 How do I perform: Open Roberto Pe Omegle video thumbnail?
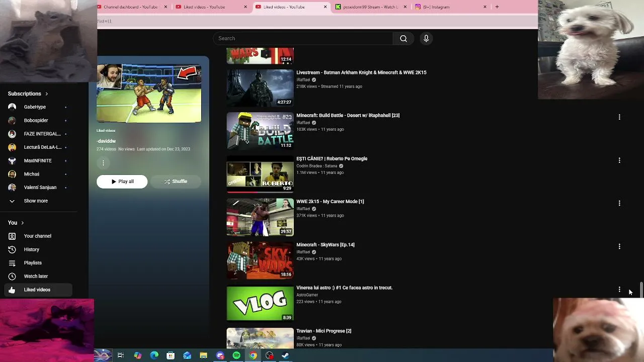[x=260, y=174]
